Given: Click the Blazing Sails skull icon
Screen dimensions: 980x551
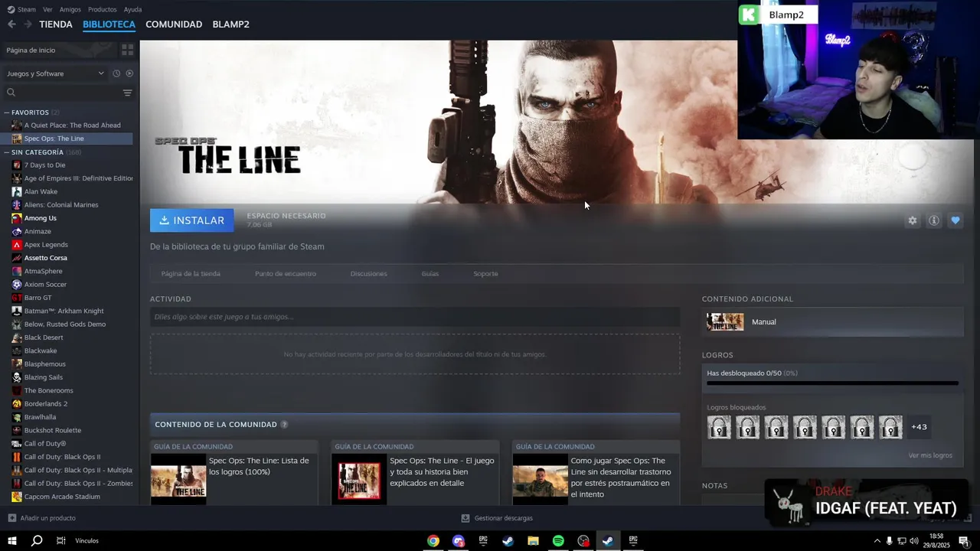Looking at the screenshot, I should pyautogui.click(x=17, y=377).
